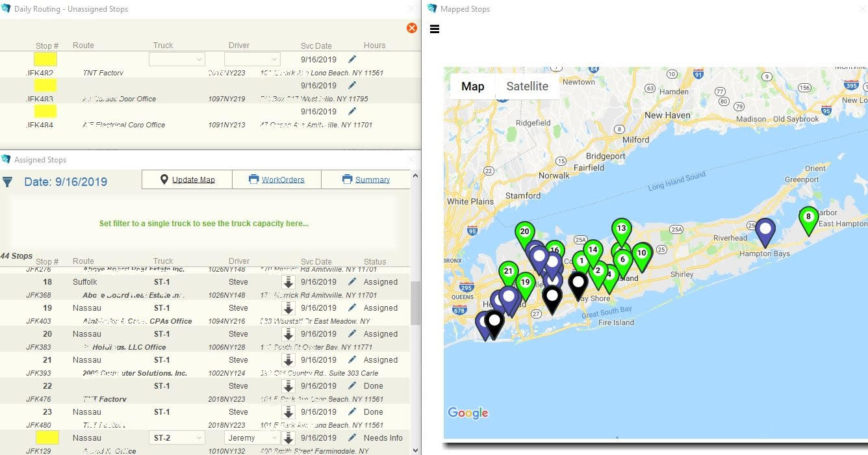Image resolution: width=868 pixels, height=455 pixels.
Task: Click the Svc Date column header in Unassigned Stops
Action: 316,46
